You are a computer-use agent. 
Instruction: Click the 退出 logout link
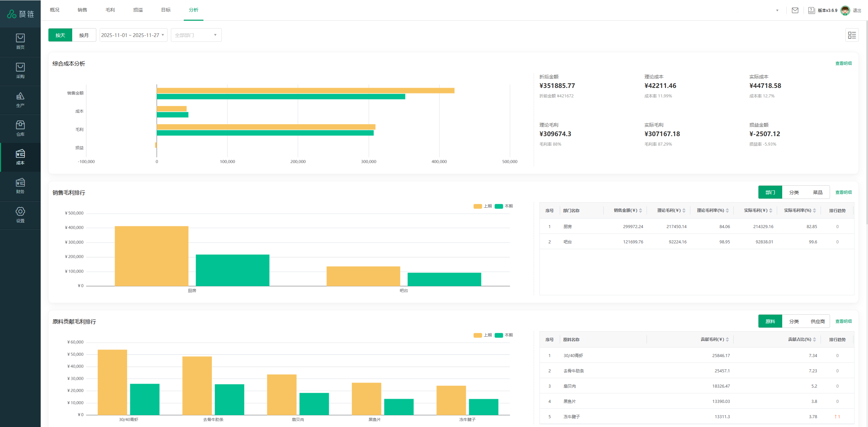click(x=857, y=11)
